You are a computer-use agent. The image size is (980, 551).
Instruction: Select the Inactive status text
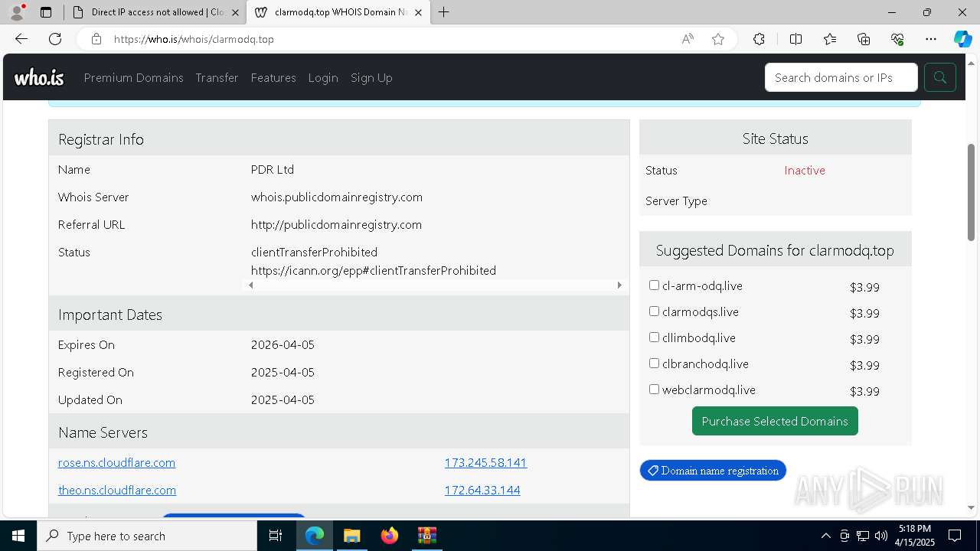[805, 170]
